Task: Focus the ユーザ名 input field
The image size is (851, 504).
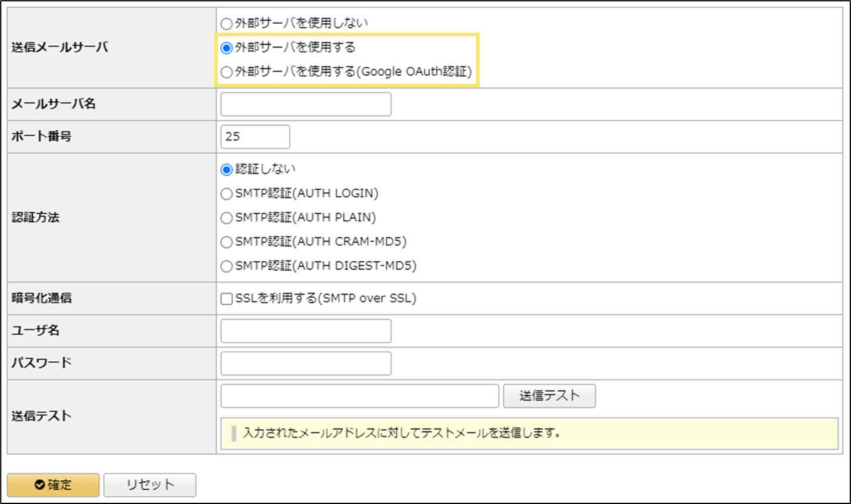Action: [305, 330]
